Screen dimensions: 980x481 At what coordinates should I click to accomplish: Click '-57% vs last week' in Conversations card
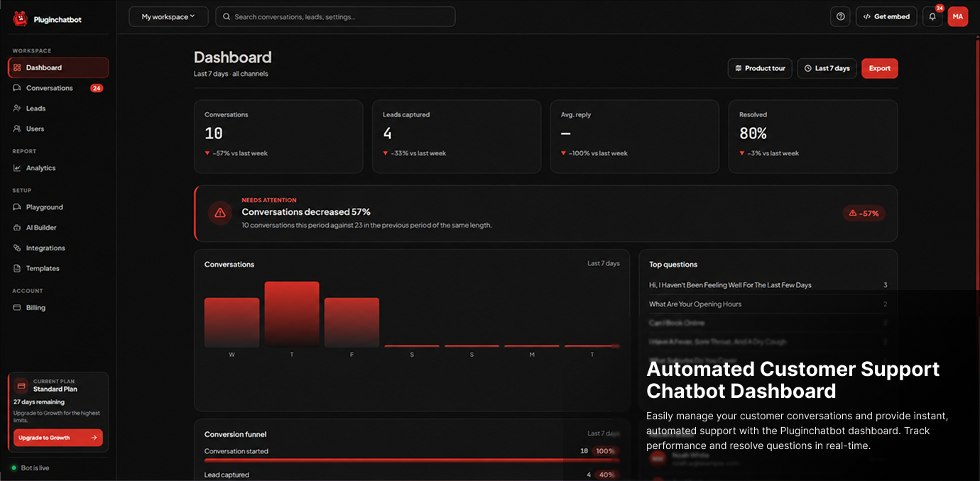tap(240, 153)
